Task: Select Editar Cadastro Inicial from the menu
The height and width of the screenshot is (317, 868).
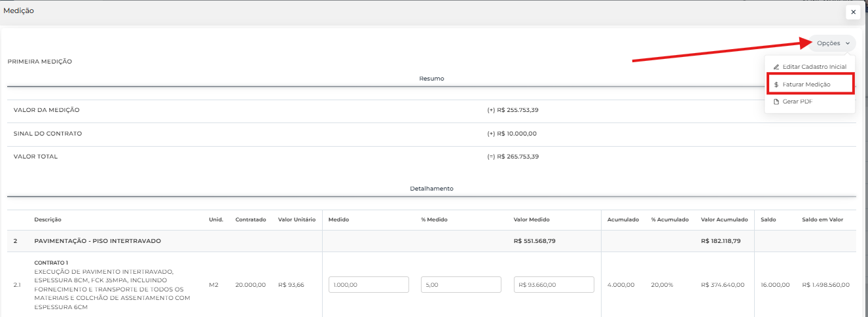Action: click(x=814, y=67)
